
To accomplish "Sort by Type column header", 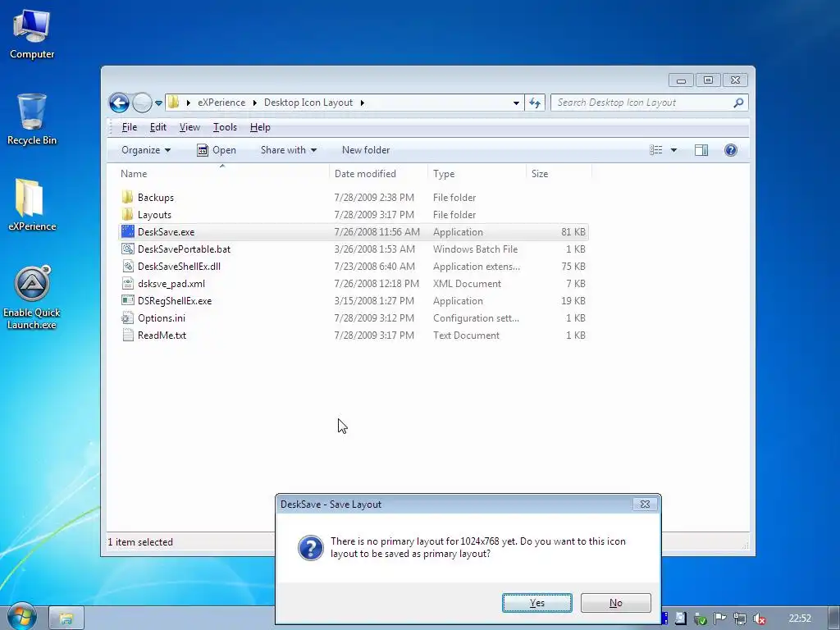I will 477,174.
